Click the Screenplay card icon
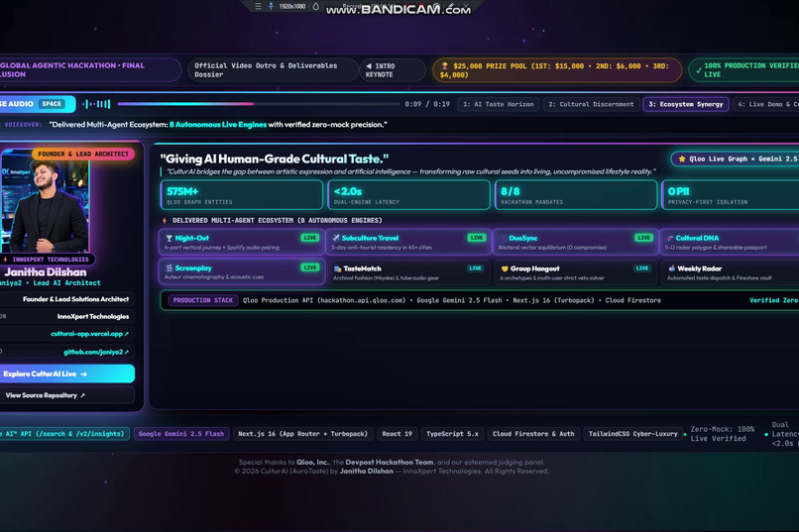 point(170,267)
